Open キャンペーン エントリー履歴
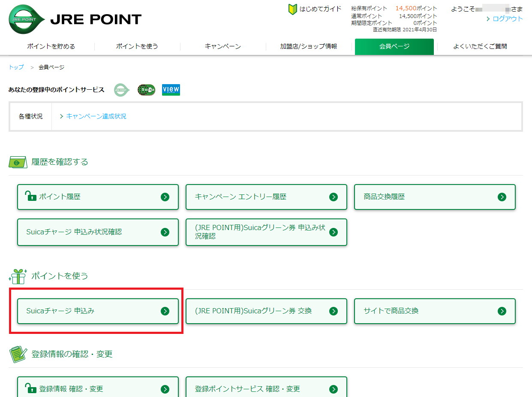Image resolution: width=532 pixels, height=397 pixels. [266, 197]
